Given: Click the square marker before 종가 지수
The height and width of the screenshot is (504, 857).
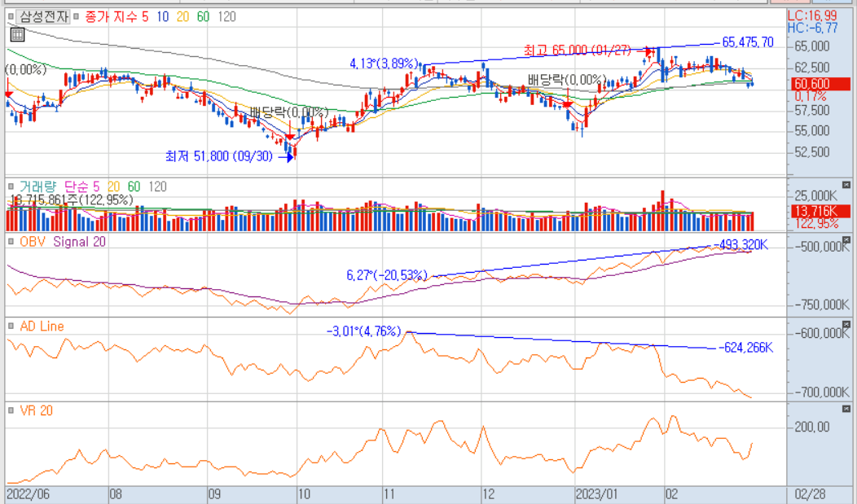Looking at the screenshot, I should coord(76,17).
